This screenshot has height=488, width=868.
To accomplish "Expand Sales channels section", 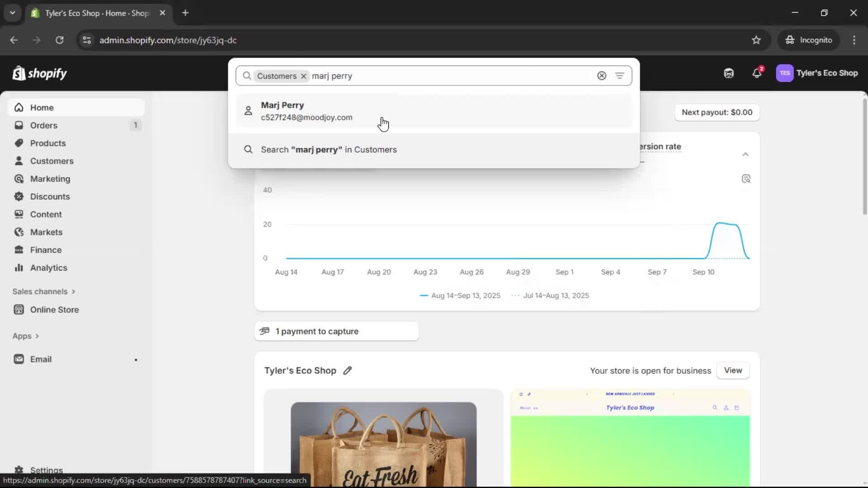I will click(x=44, y=291).
